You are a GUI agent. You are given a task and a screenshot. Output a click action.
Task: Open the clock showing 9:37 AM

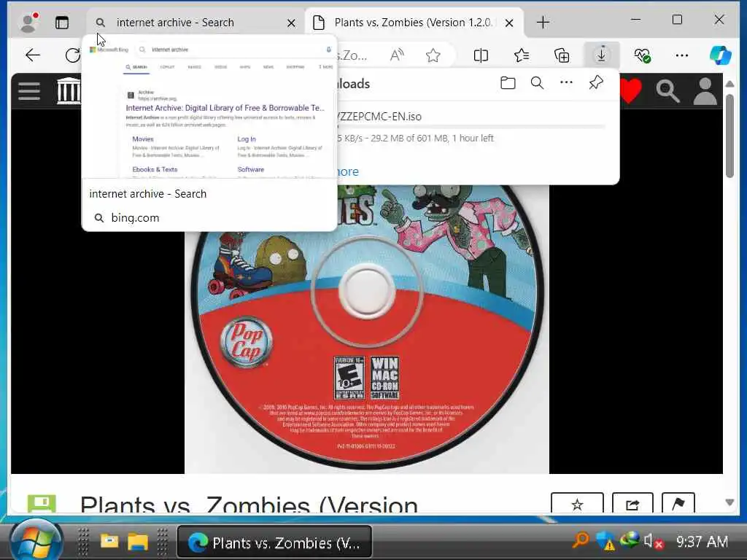tap(702, 542)
